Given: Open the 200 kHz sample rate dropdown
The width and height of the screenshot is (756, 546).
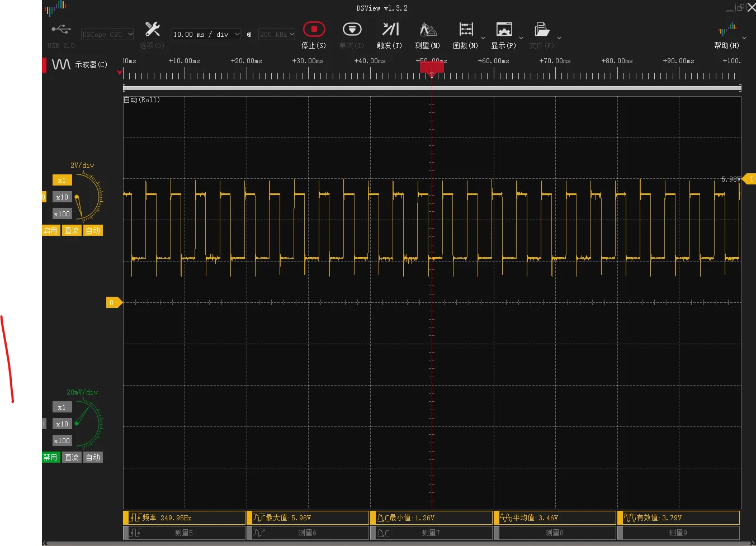Looking at the screenshot, I should (276, 34).
